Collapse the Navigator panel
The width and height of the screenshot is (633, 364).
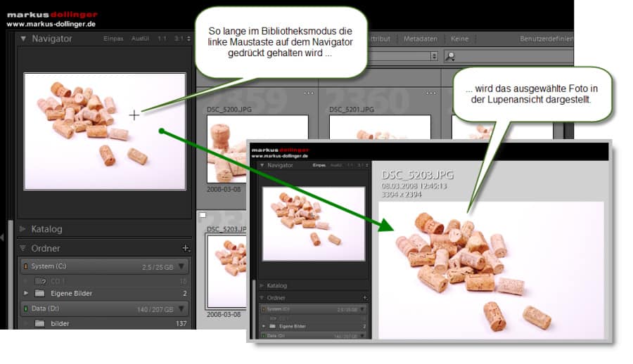click(x=23, y=39)
